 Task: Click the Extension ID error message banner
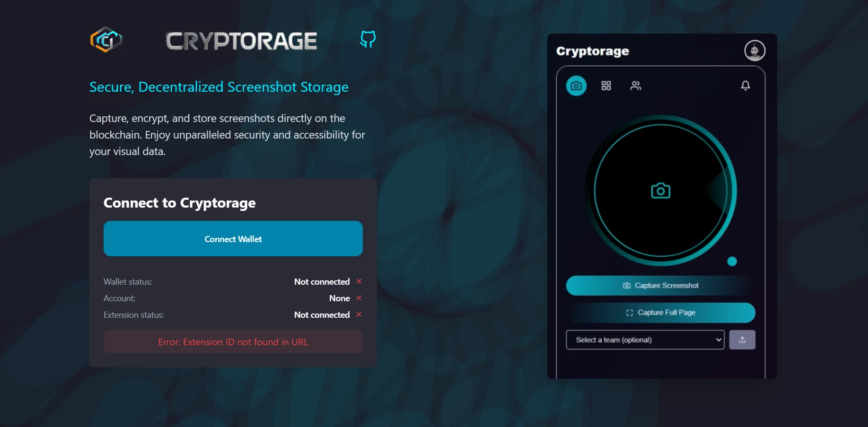233,341
